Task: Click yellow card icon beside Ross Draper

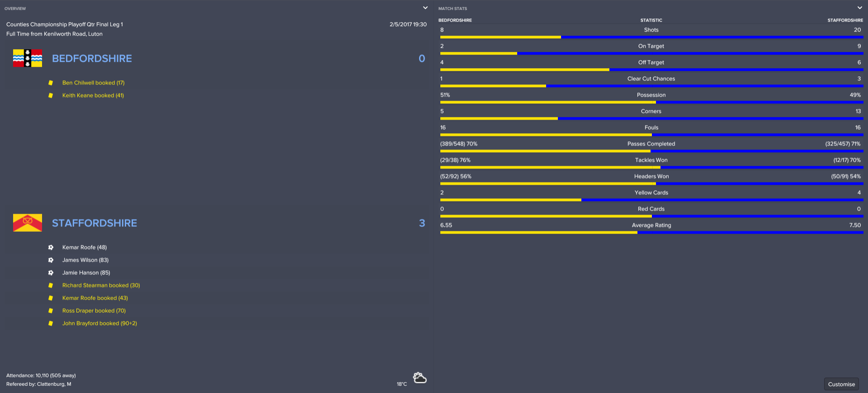Action: click(51, 311)
